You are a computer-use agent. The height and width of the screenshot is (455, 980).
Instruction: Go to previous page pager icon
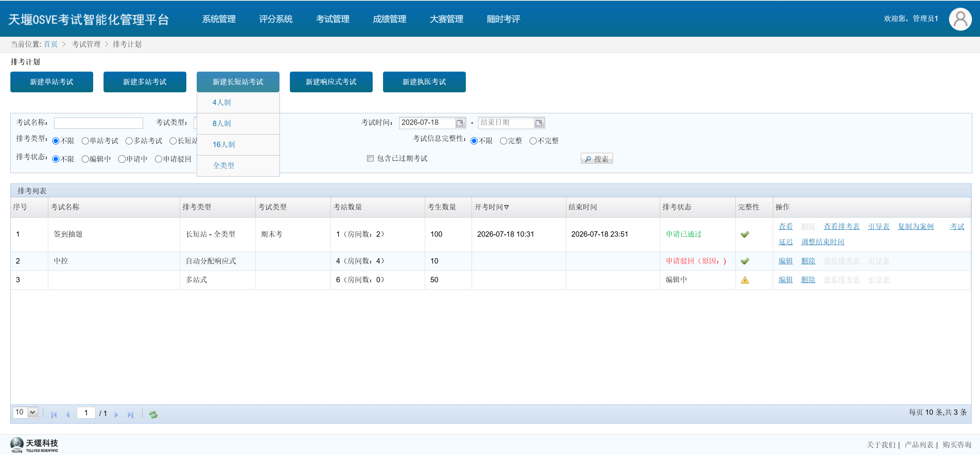(x=68, y=414)
